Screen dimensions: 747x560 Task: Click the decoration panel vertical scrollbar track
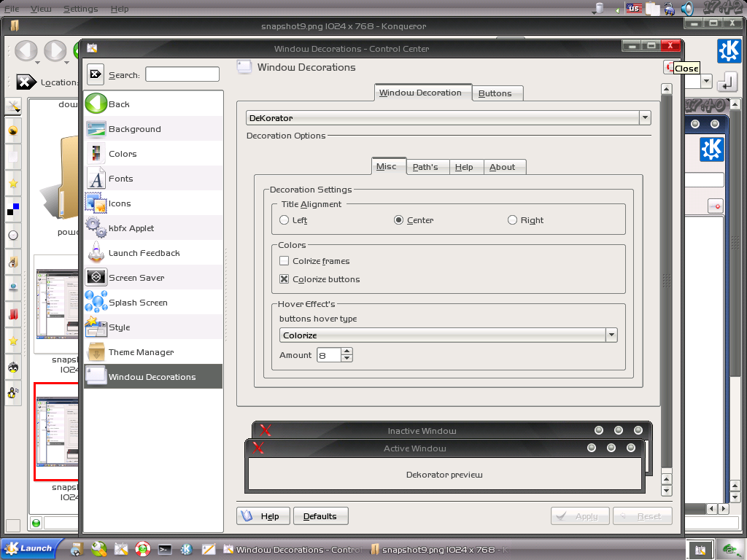[x=667, y=281]
